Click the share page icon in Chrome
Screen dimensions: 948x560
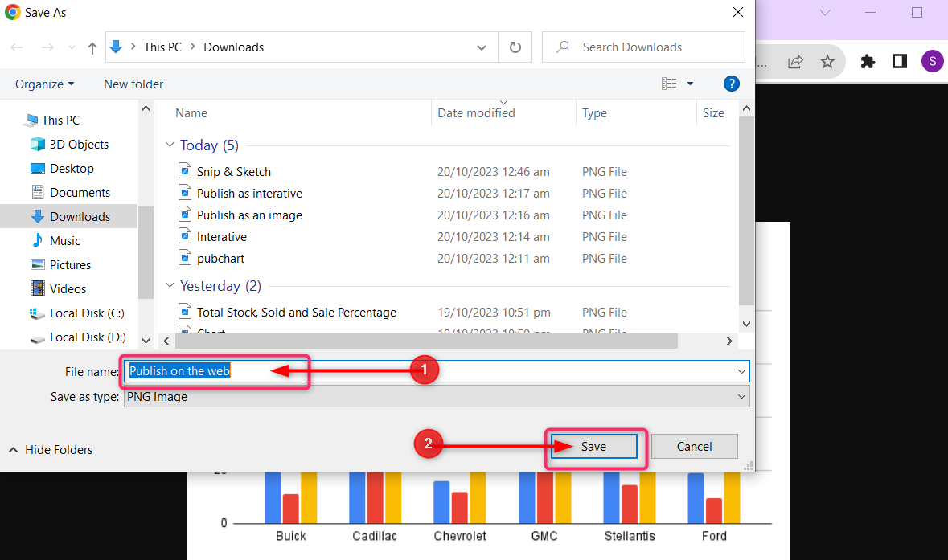tap(795, 62)
